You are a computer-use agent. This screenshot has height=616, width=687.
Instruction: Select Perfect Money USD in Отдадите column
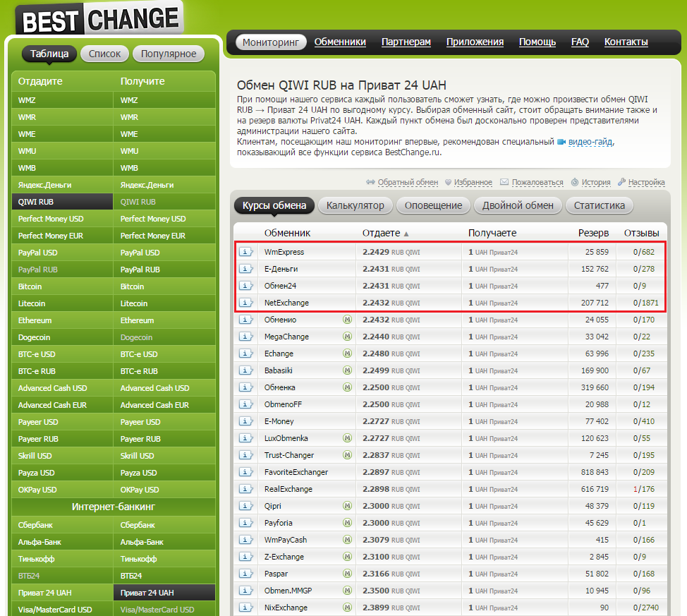(62, 219)
